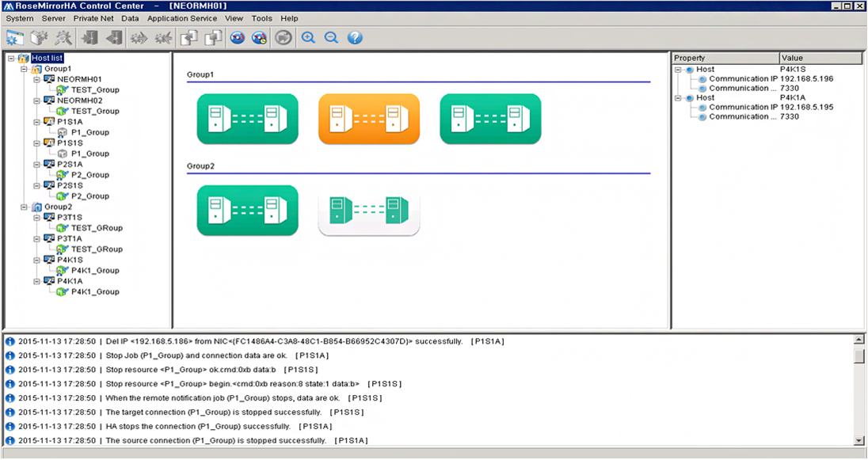The image size is (868, 460).
Task: Click the P1S1S warning host icon
Action: (x=49, y=143)
